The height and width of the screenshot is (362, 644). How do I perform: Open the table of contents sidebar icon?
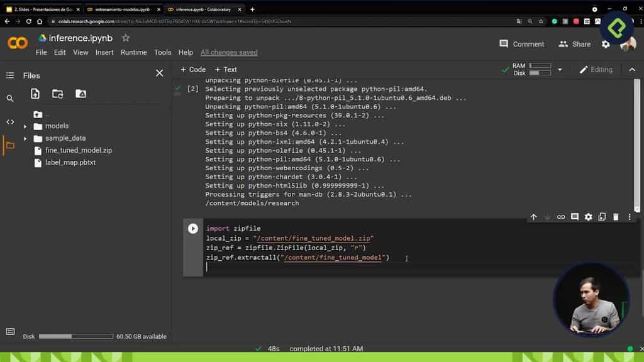(x=9, y=75)
